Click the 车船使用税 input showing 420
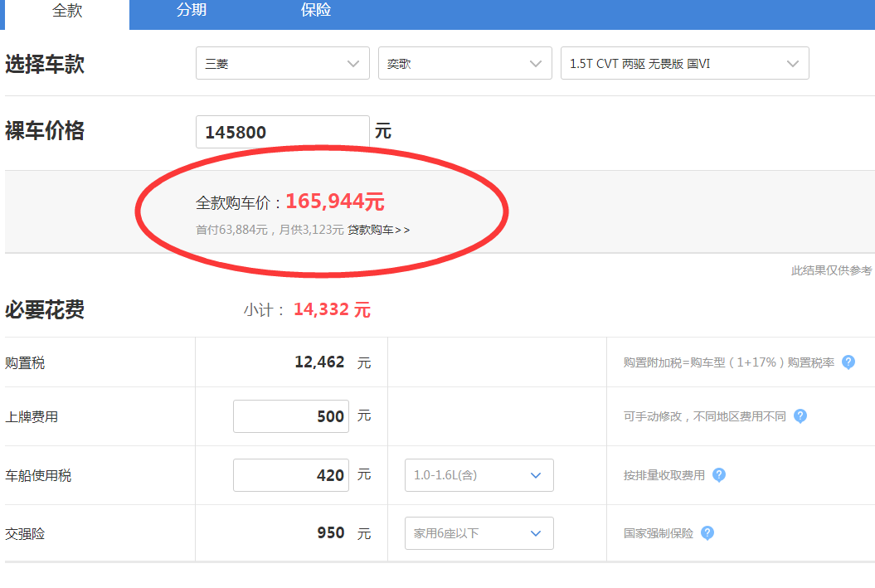The height and width of the screenshot is (588, 875). click(291, 475)
